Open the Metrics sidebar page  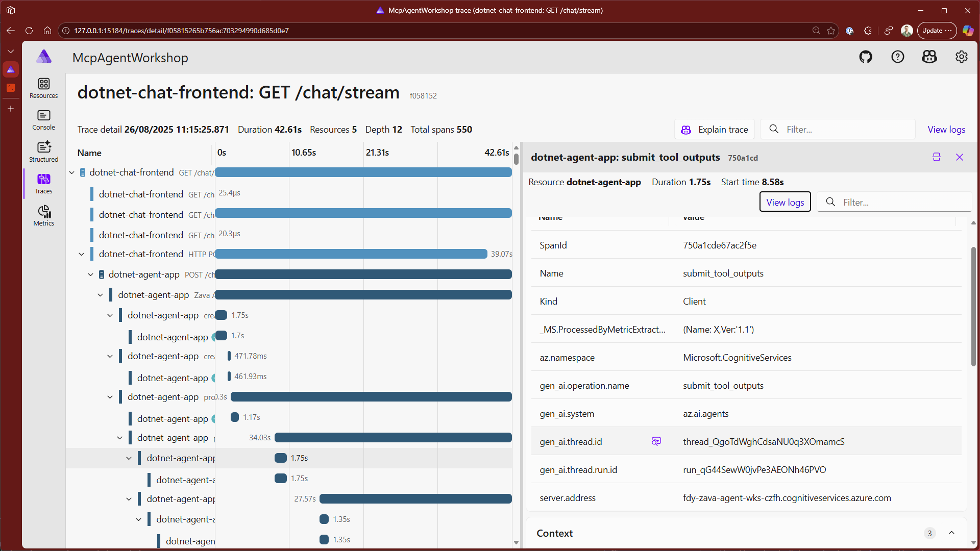click(44, 215)
